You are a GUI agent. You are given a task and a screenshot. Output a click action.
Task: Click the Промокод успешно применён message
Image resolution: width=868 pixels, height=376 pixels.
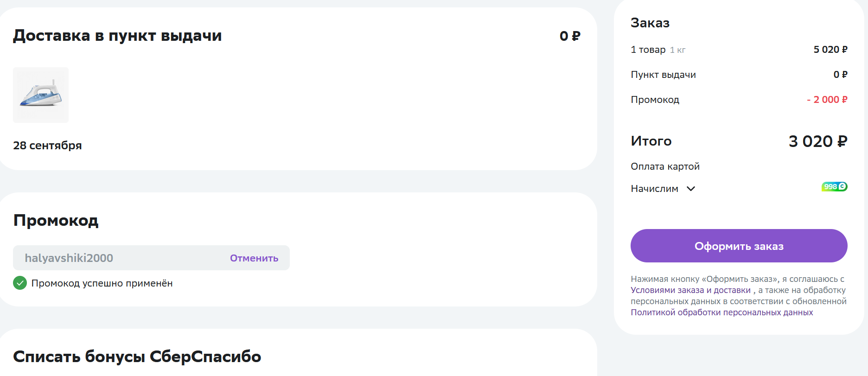(x=102, y=283)
